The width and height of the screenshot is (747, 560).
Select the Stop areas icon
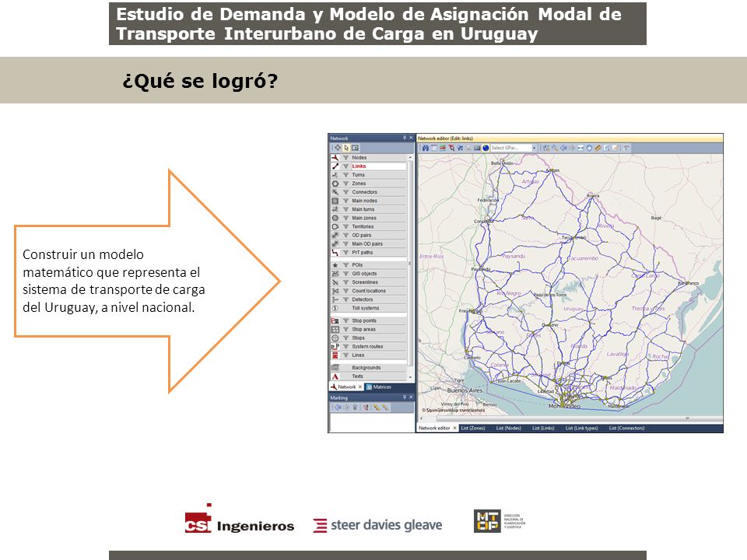[x=335, y=329]
